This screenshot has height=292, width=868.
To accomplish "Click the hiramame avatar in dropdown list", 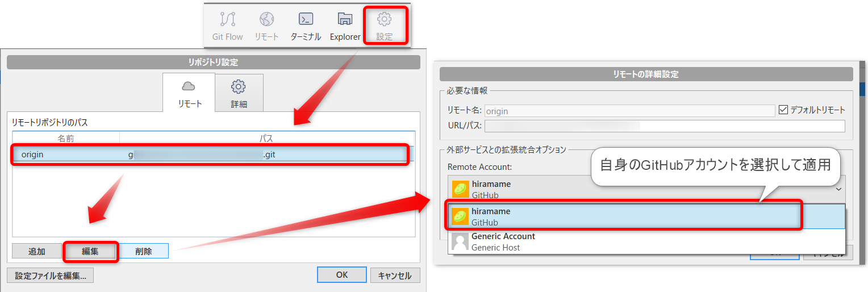I will pos(460,216).
